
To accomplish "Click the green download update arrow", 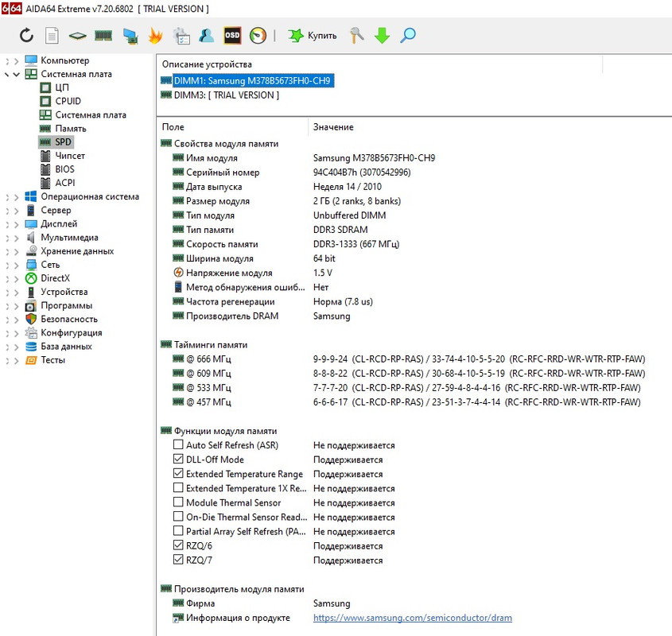I will pos(382,35).
